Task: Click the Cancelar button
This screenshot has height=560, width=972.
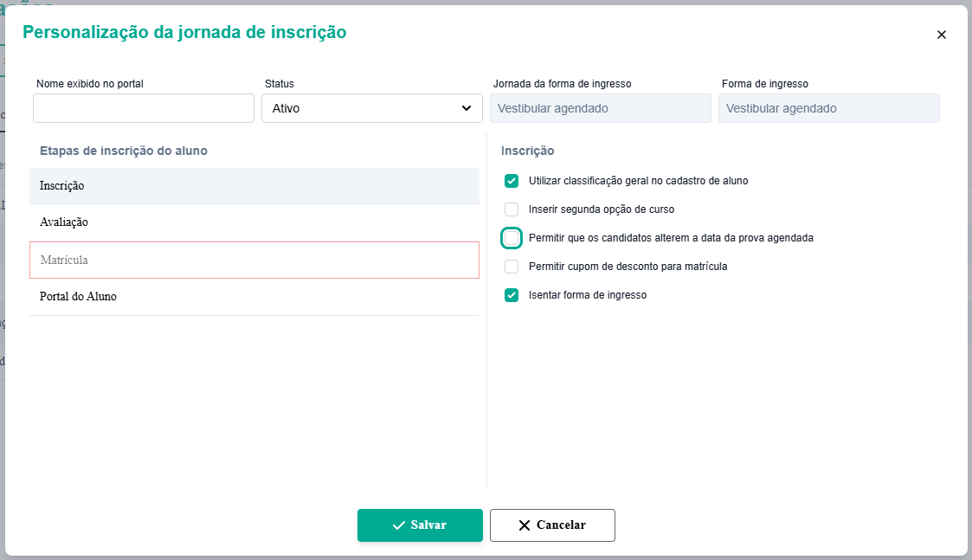Action: coord(552,525)
